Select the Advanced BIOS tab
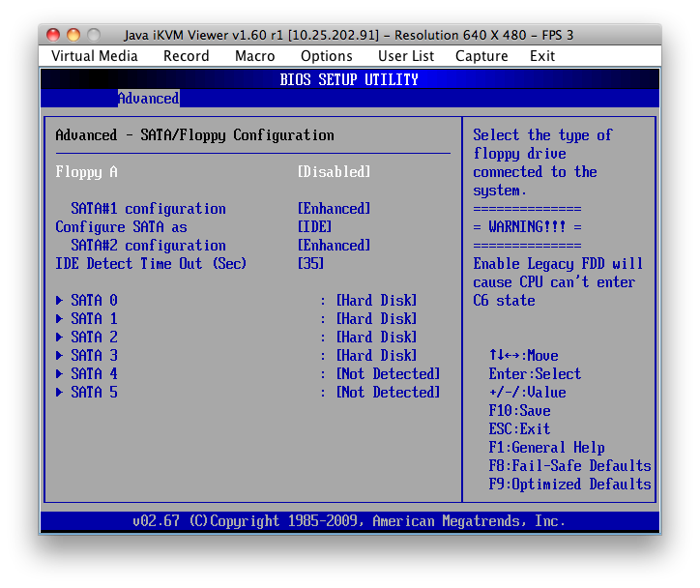This screenshot has width=700, height=588. [148, 99]
